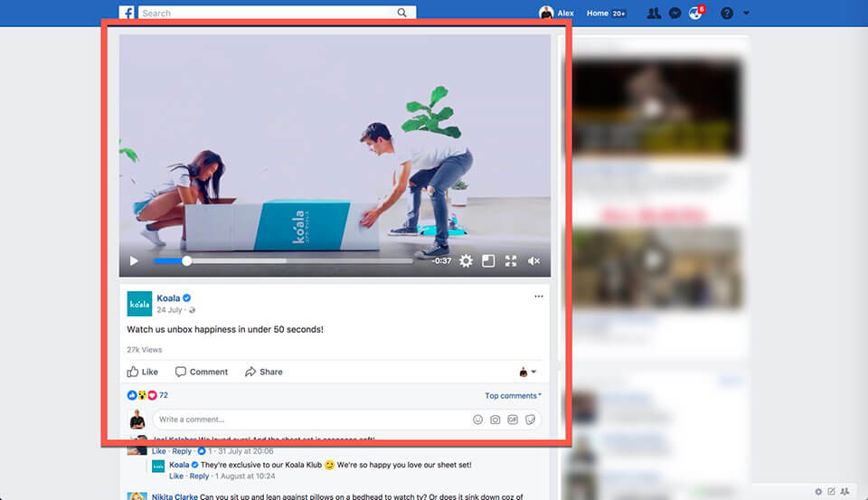Click the Comment button on the post
Image resolution: width=868 pixels, height=500 pixels.
coord(202,372)
